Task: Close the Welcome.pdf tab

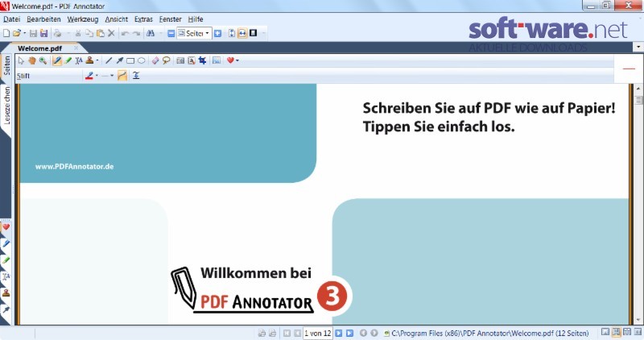Action: click(x=76, y=48)
